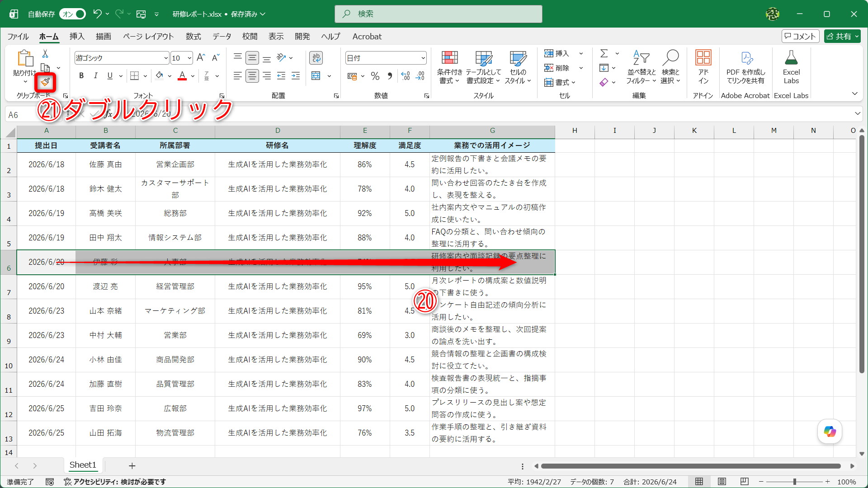Open Sort and Filter menu

point(641,67)
